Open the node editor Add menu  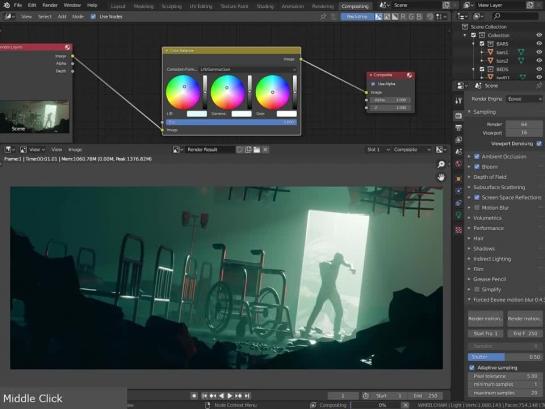coord(62,16)
